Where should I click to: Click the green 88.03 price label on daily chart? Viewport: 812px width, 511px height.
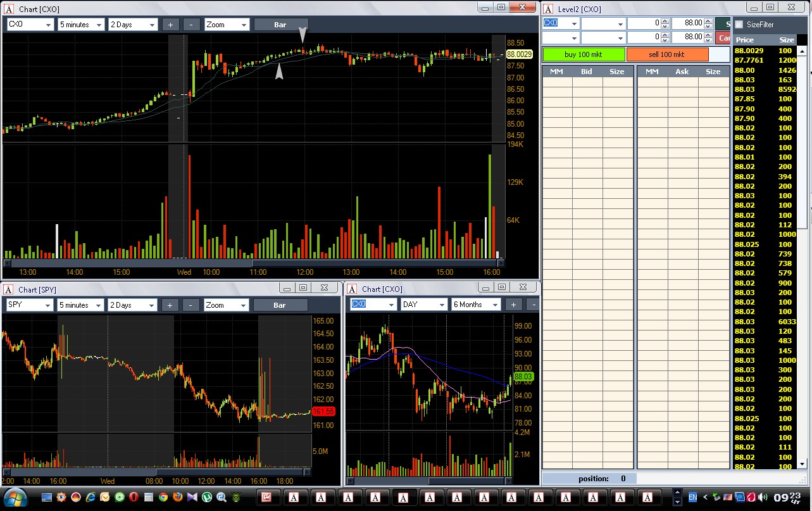[525, 377]
